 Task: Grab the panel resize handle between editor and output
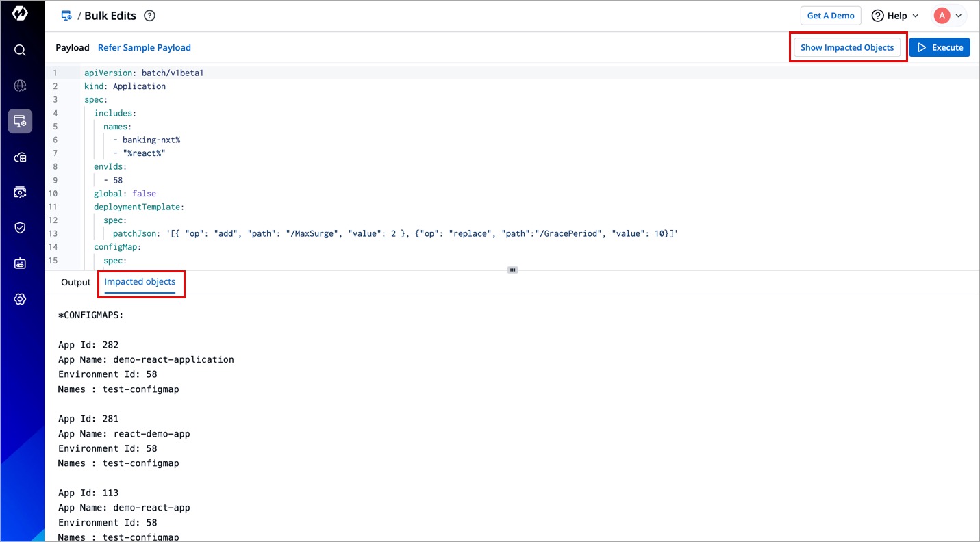pos(512,270)
